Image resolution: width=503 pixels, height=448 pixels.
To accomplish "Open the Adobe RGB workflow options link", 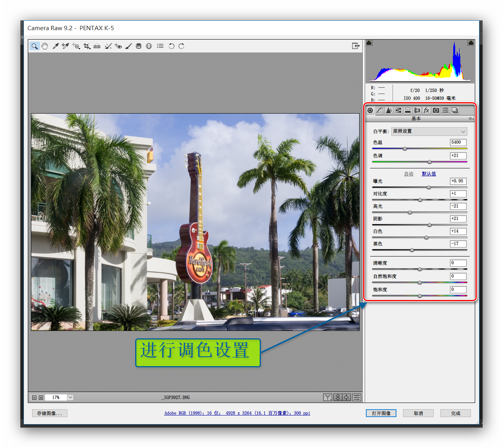I will click(237, 413).
